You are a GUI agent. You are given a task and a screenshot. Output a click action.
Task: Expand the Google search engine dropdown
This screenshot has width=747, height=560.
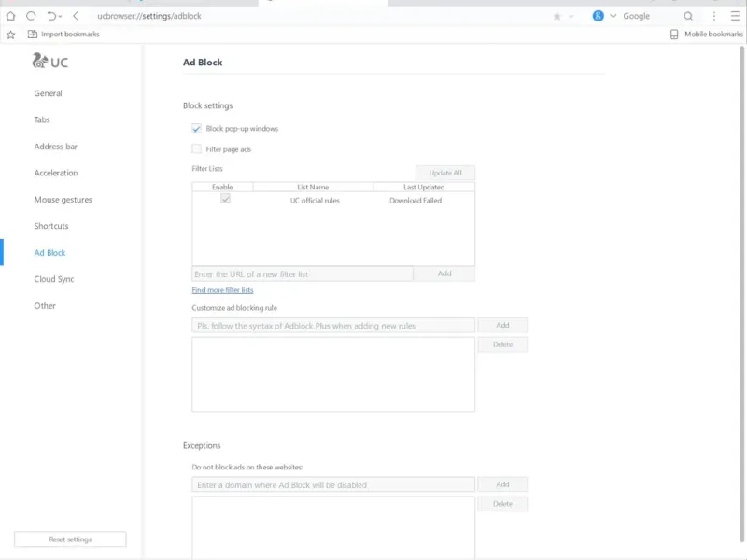coord(613,16)
